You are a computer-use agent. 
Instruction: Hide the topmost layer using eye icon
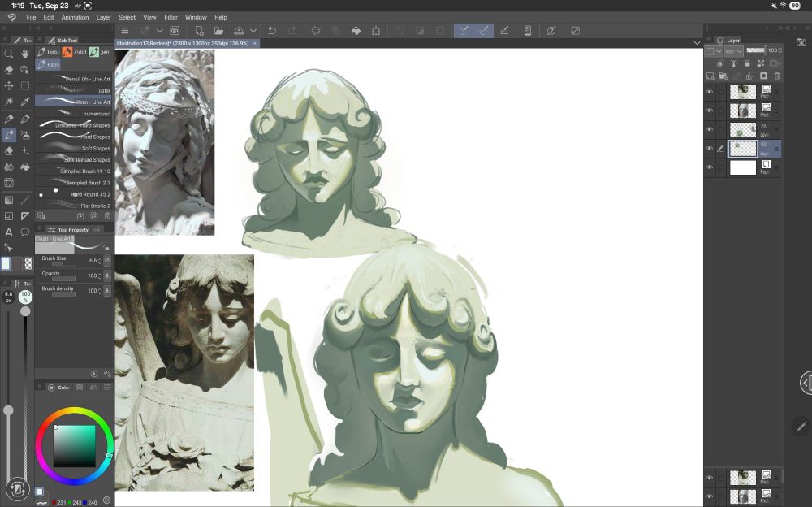(709, 92)
